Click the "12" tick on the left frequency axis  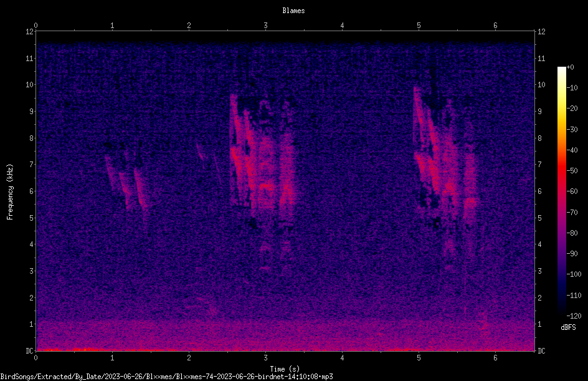tap(29, 32)
